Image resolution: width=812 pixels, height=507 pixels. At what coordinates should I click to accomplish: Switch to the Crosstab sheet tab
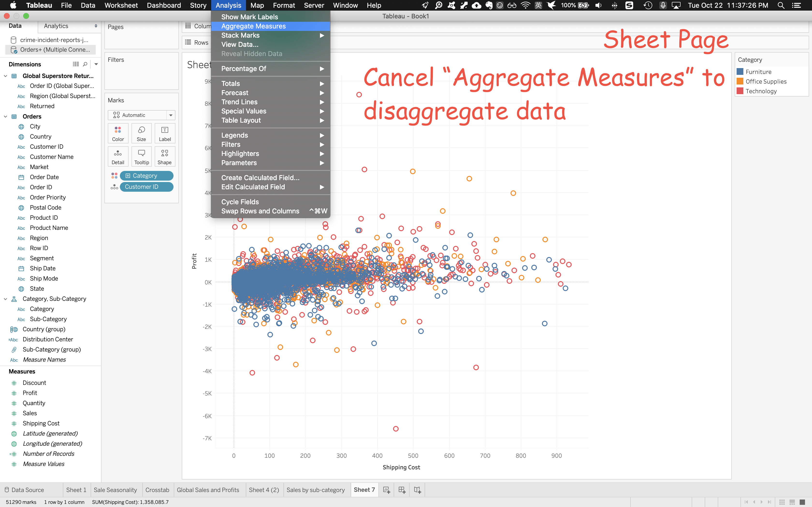[157, 490]
